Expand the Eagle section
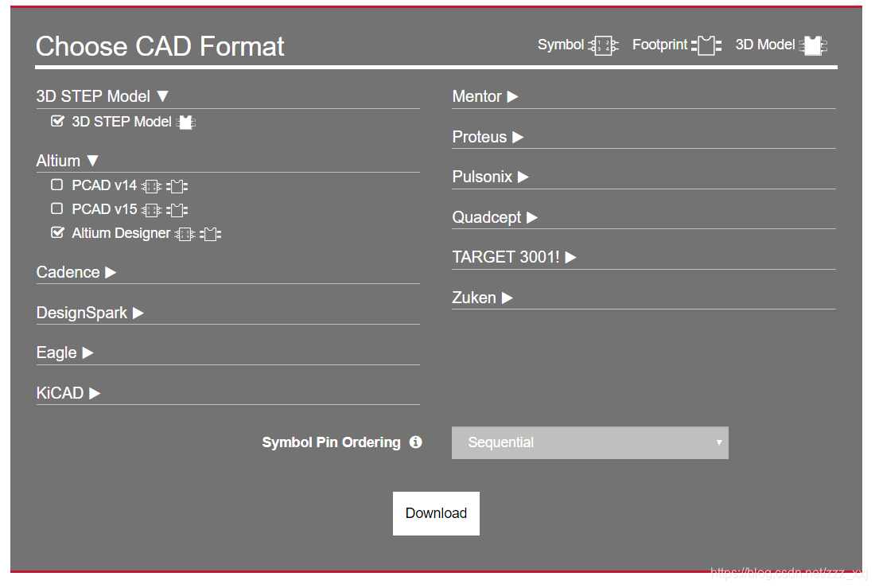 (x=64, y=353)
